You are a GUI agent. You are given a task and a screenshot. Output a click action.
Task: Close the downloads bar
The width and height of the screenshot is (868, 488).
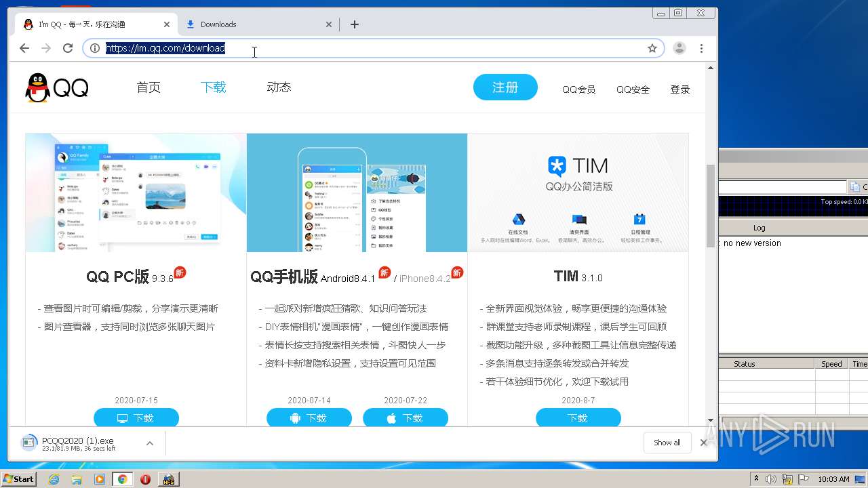pos(703,443)
